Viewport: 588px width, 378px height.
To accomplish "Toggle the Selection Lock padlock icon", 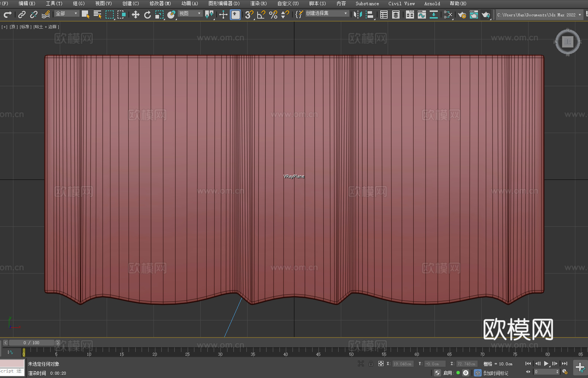I will 371,364.
